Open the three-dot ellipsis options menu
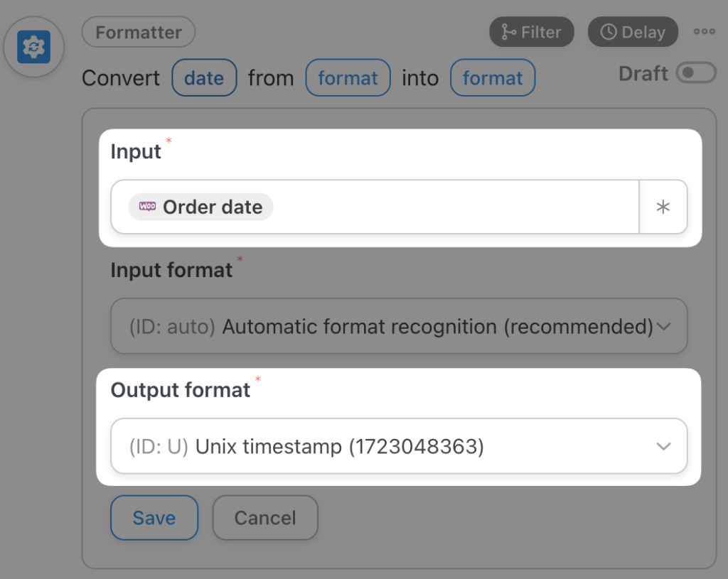 point(705,31)
